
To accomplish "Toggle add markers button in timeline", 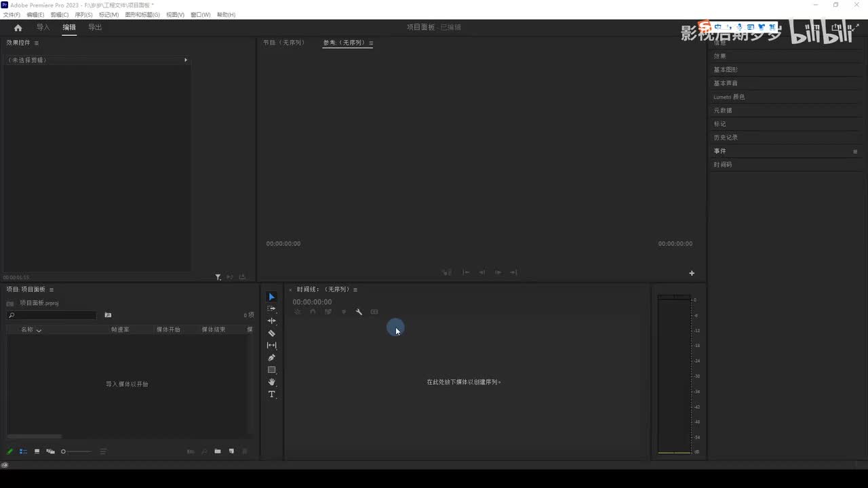I will [x=344, y=312].
